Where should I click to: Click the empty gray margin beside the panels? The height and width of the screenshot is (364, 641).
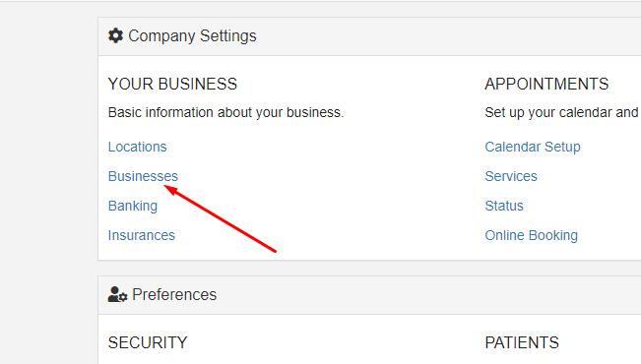48,184
